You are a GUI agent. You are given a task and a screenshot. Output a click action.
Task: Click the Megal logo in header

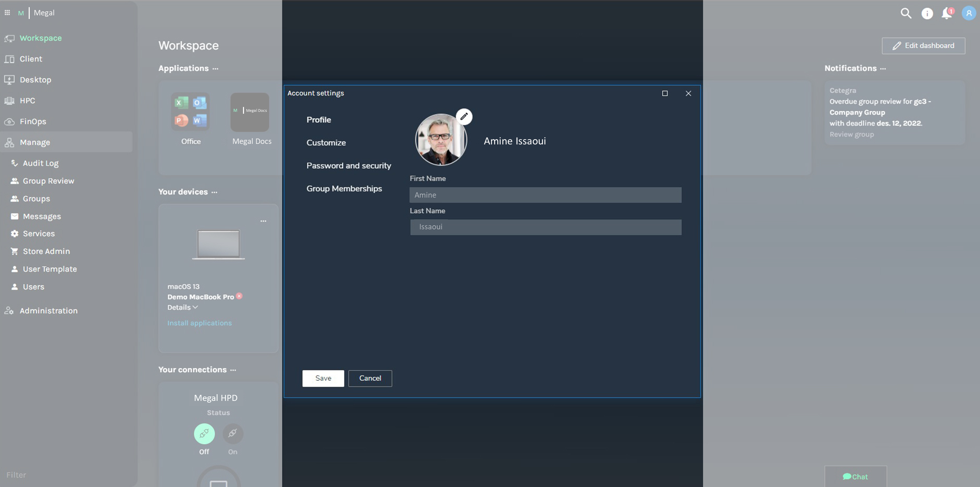(36, 13)
